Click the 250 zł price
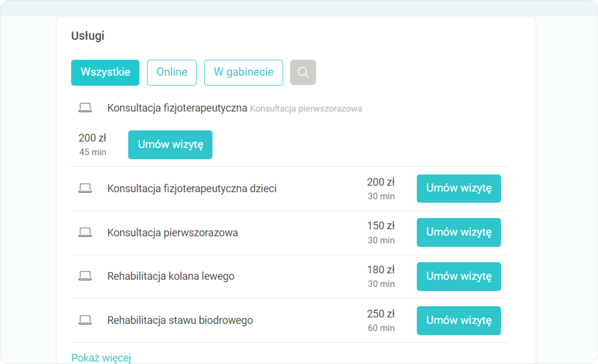The height and width of the screenshot is (364, 598). pos(381,314)
